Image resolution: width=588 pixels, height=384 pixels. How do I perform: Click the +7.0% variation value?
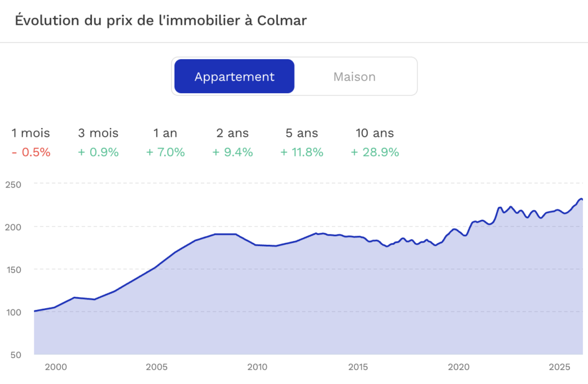pos(165,152)
